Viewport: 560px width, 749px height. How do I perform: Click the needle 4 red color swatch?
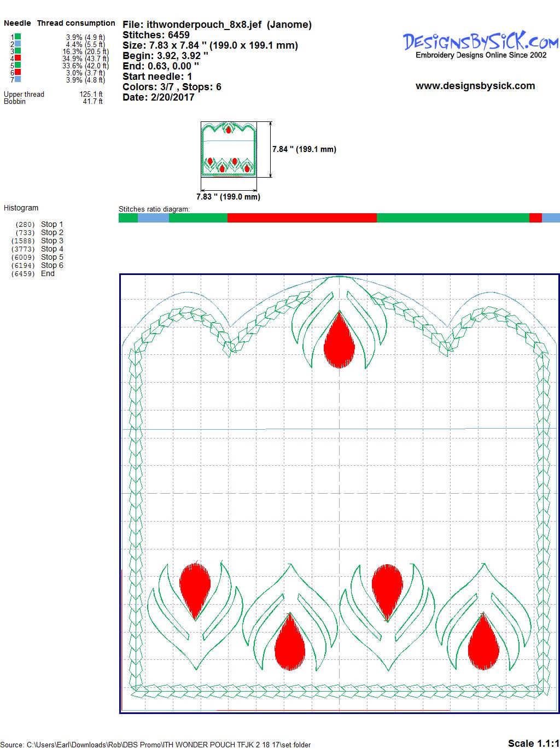pyautogui.click(x=18, y=58)
